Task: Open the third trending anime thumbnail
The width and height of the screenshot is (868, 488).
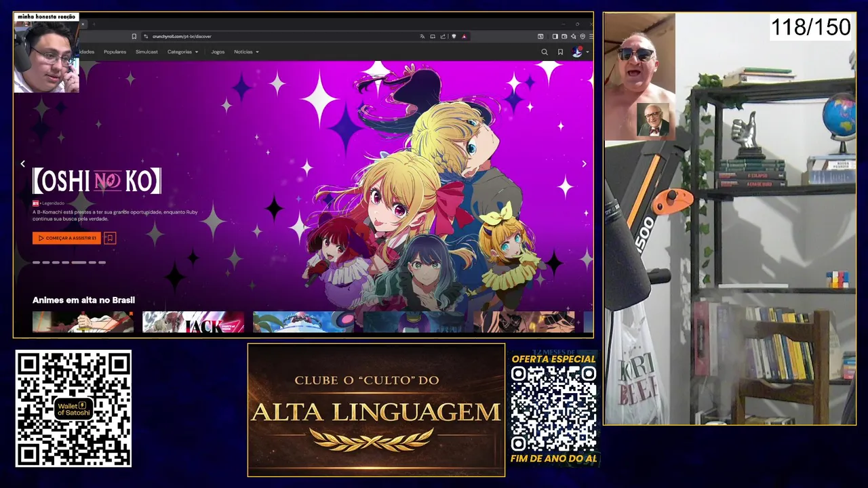Action: pyautogui.click(x=303, y=322)
